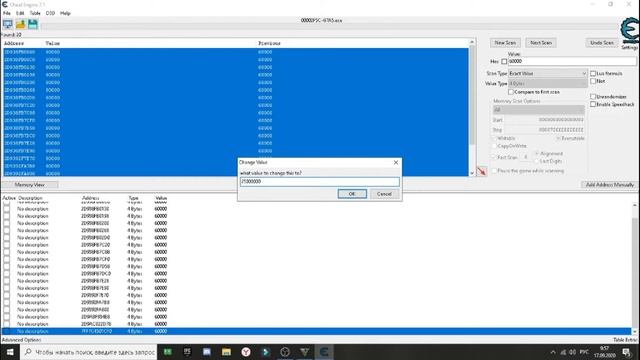
Task: Open a cheat table with the folder icon
Action: (20, 24)
